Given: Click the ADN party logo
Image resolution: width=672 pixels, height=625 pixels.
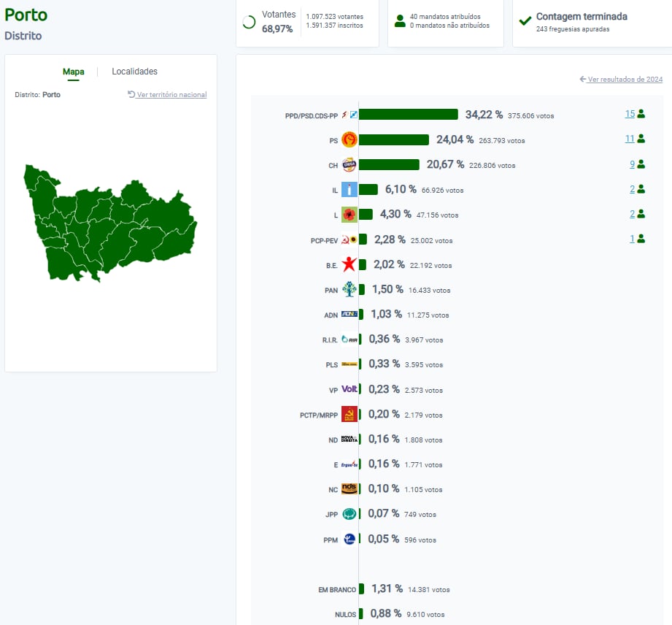Looking at the screenshot, I should pos(349,315).
